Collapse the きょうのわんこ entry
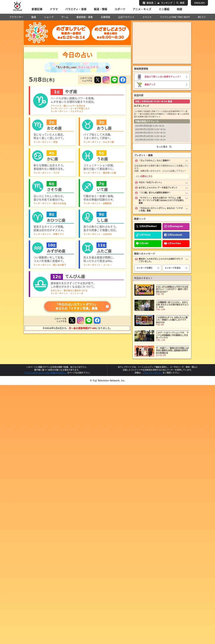The width and height of the screenshot is (215, 644). point(187,161)
